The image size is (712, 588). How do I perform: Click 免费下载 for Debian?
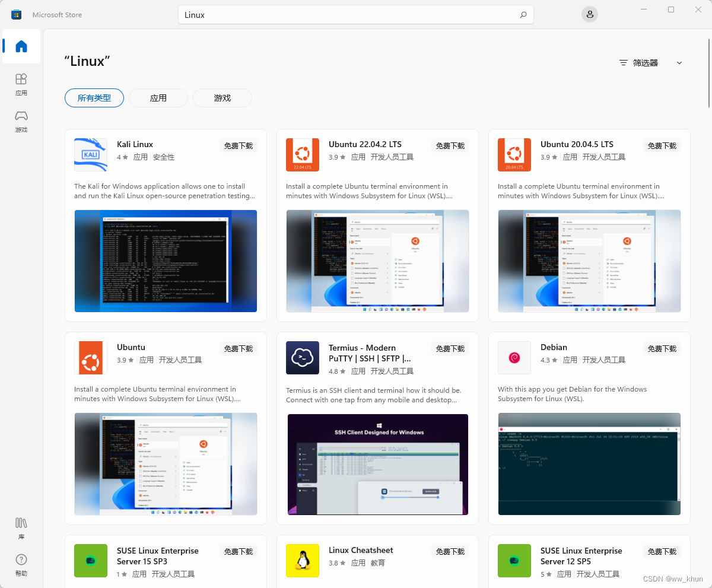pos(662,348)
